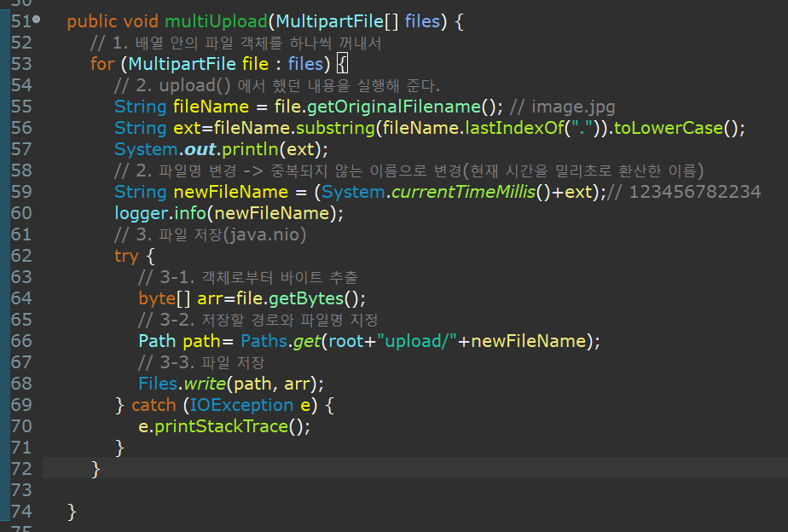
Task: Click the root variable on line 66
Action: pyautogui.click(x=346, y=342)
